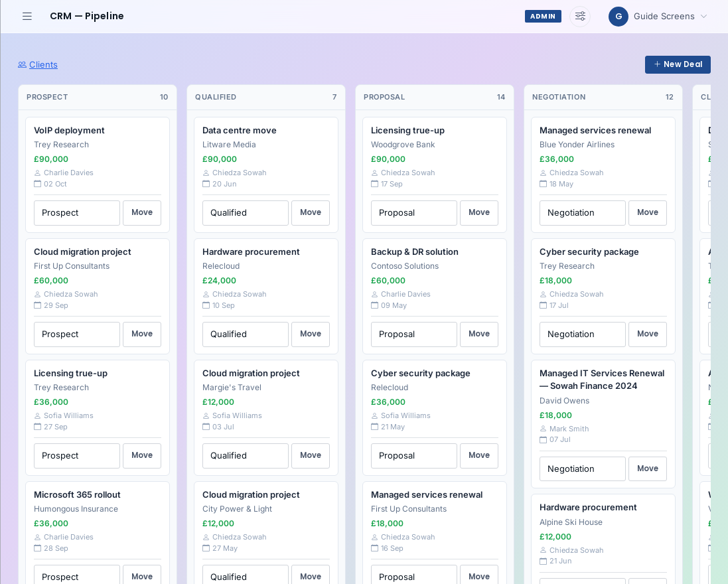
Task: Open stage dropdown on Backup & DR solution
Action: (413, 334)
